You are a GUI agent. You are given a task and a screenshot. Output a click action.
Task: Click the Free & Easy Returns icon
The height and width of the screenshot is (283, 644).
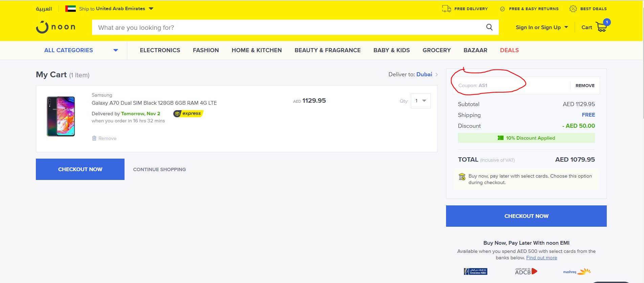[x=503, y=9]
